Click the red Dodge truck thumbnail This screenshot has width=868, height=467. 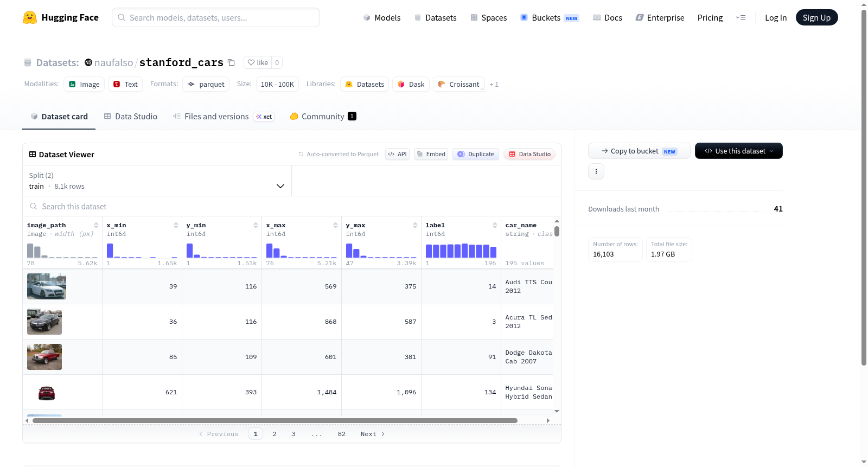click(44, 357)
